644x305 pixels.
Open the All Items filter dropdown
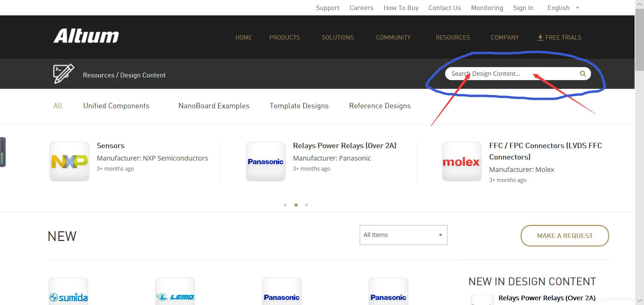click(x=404, y=235)
